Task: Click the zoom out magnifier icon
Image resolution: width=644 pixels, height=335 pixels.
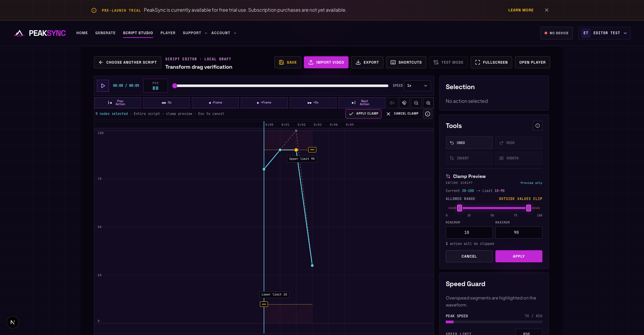Action: (x=416, y=103)
